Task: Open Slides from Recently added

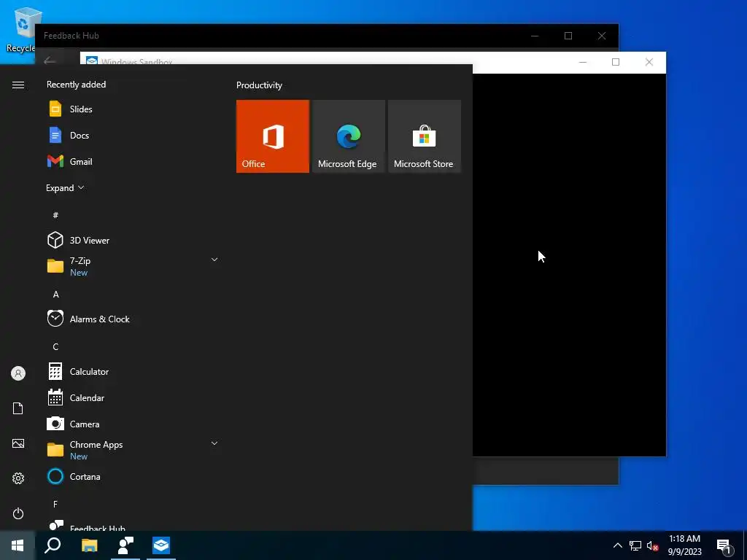Action: 133,109
